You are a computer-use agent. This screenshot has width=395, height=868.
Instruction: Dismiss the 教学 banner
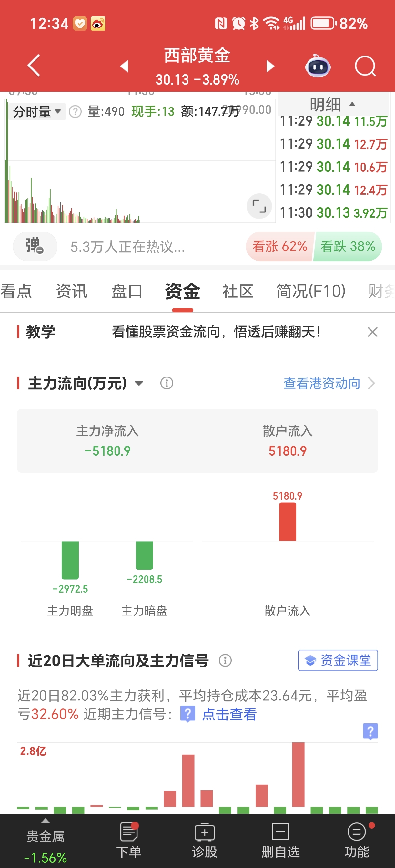coord(372,332)
